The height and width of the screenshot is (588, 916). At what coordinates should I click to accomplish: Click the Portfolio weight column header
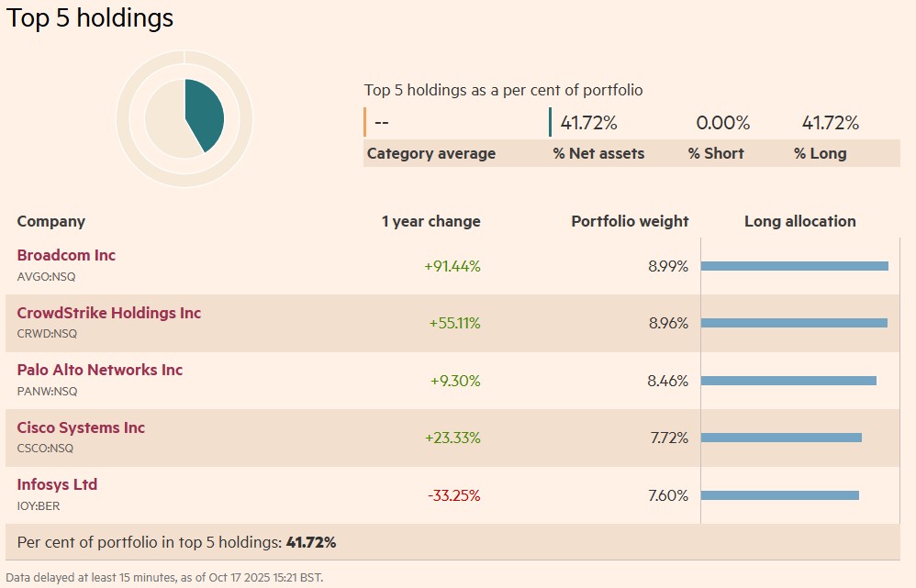(x=630, y=221)
